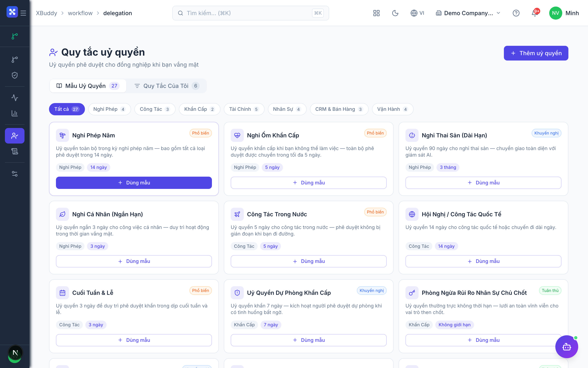588x368 pixels.
Task: Switch to the Quy Tắc Của Tôi tab
Action: click(167, 86)
